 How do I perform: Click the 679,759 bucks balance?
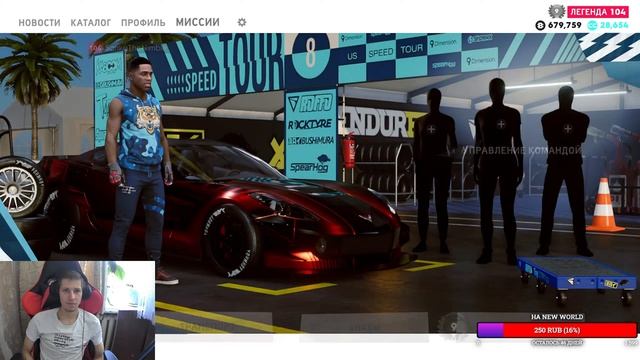(565, 25)
